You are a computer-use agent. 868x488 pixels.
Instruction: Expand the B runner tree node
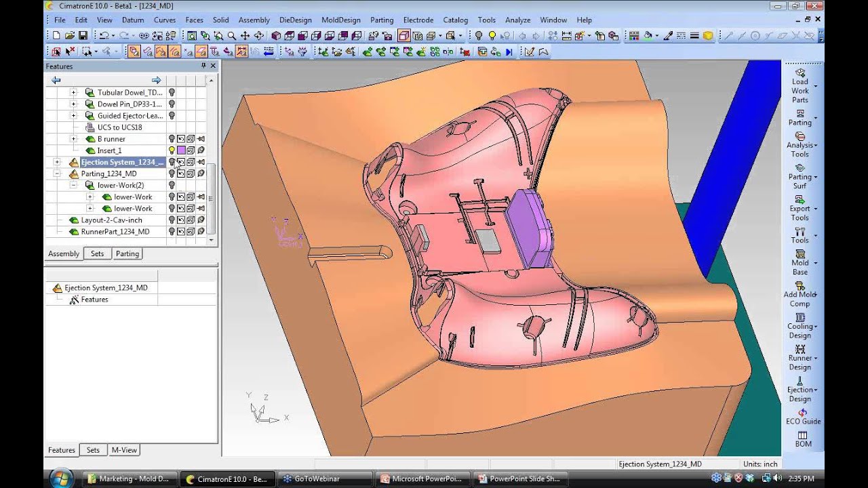coord(73,139)
